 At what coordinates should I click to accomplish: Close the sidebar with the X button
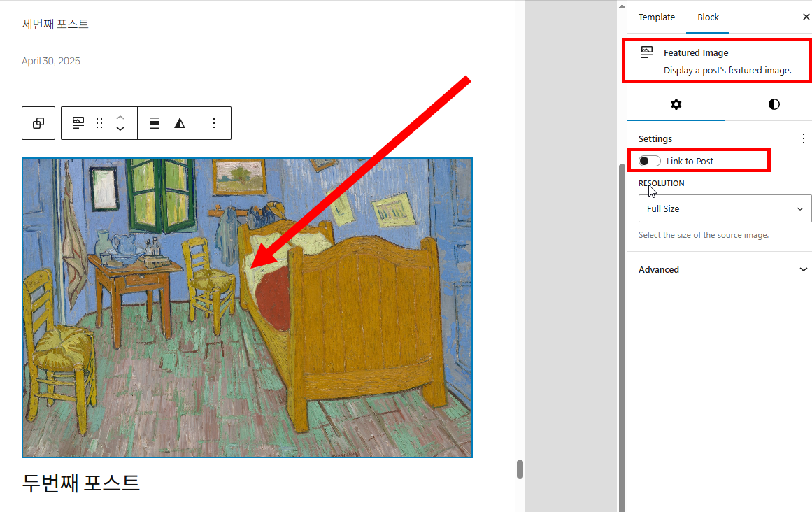(x=806, y=17)
